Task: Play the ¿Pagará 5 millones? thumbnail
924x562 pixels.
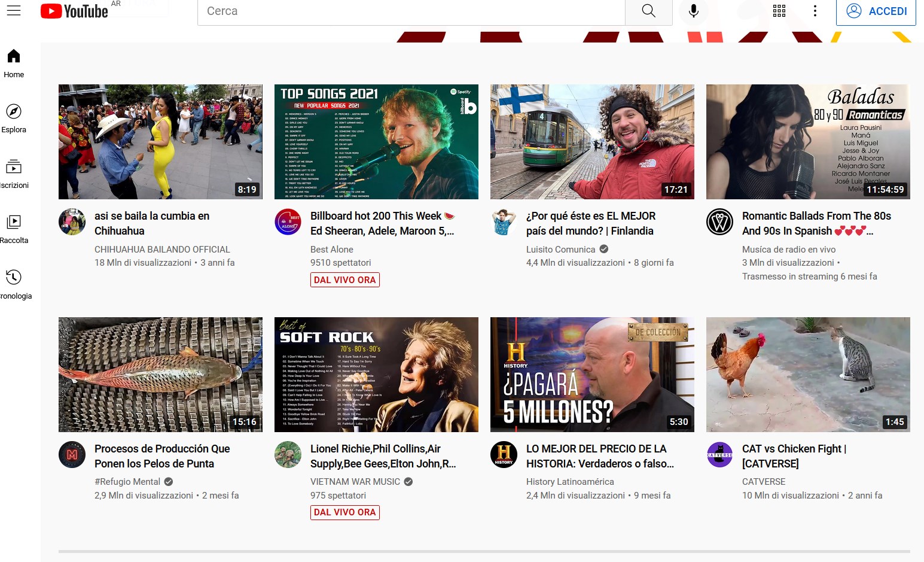Action: 592,375
